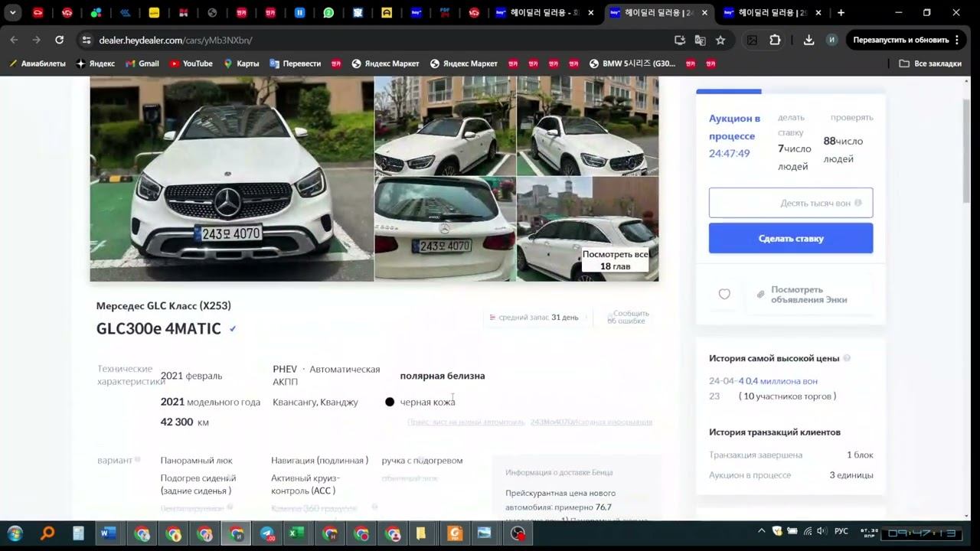Image resolution: width=980 pixels, height=551 pixels.
Task: Click the auction timer 24:47:49
Action: 730,153
